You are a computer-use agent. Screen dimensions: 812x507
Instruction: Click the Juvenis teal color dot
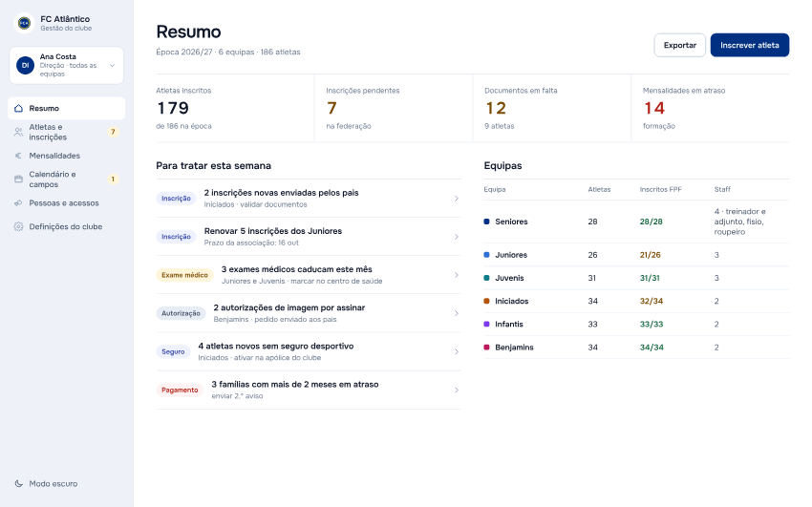coord(486,278)
